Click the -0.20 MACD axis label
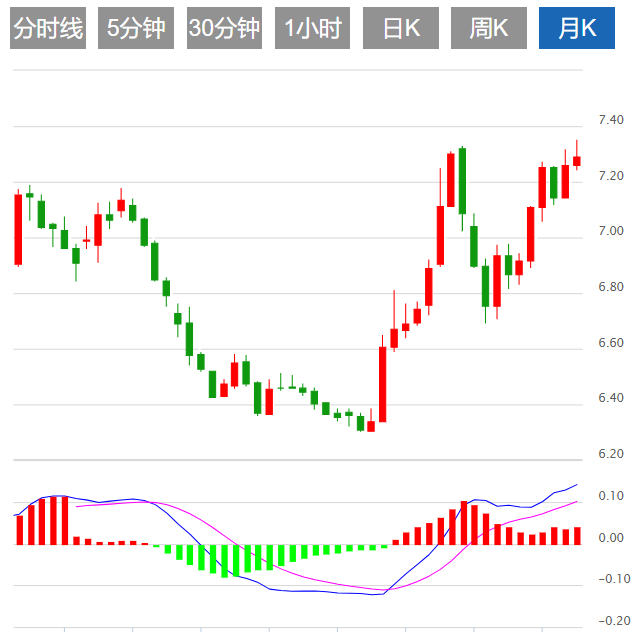The width and height of the screenshot is (641, 632). click(x=608, y=620)
